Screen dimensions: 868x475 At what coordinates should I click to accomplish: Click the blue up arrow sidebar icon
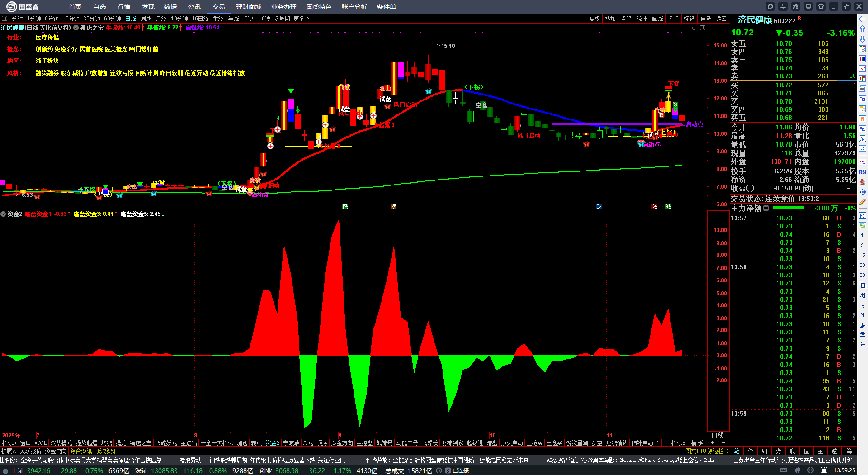click(863, 28)
